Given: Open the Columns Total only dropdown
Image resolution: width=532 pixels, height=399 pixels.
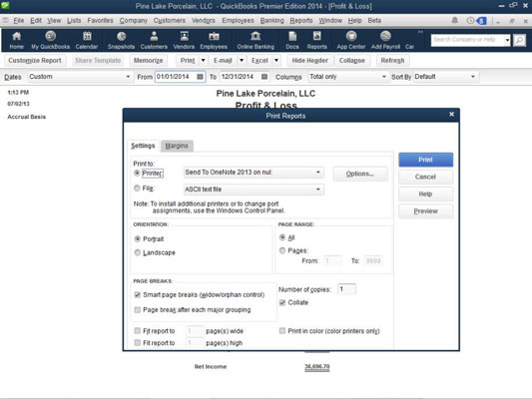Looking at the screenshot, I should tap(347, 77).
